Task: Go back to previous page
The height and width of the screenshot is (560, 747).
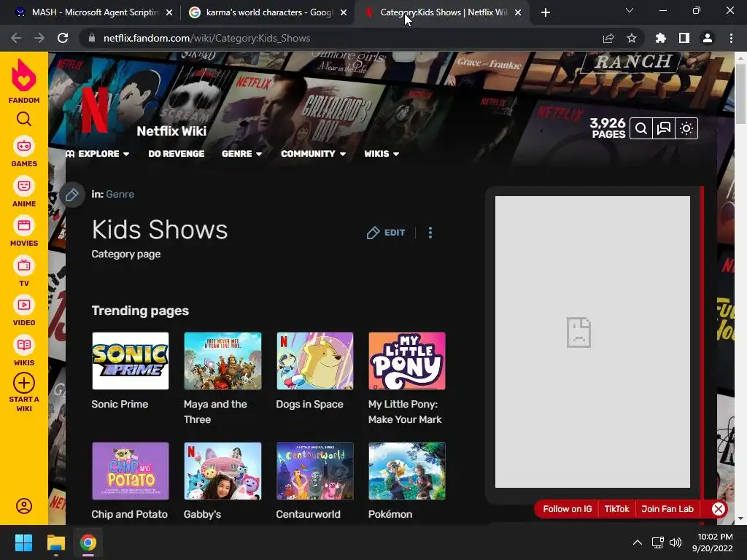Action: pos(16,38)
